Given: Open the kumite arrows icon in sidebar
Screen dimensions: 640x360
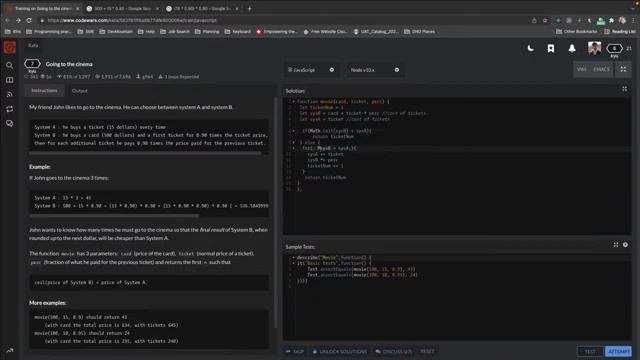Looking at the screenshot, I should click(9, 109).
